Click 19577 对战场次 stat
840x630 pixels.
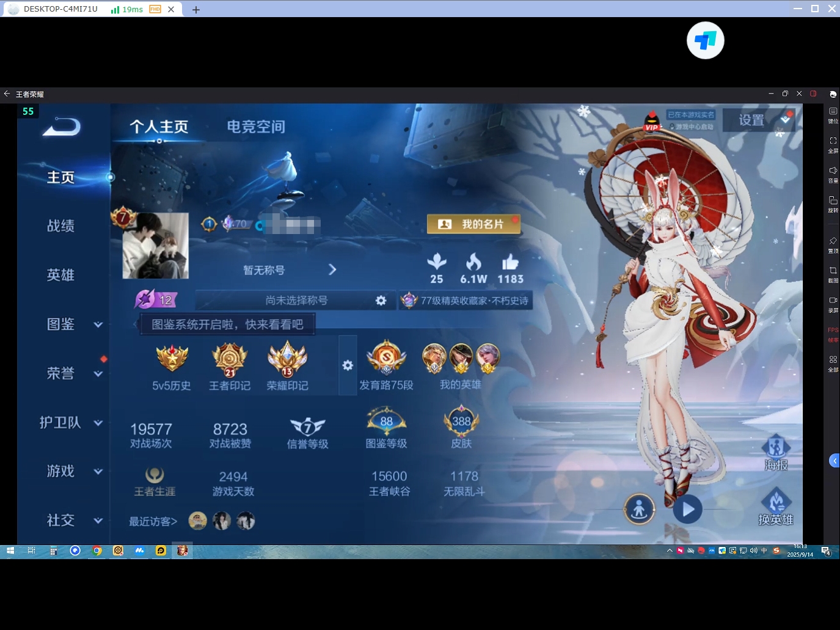coord(151,435)
